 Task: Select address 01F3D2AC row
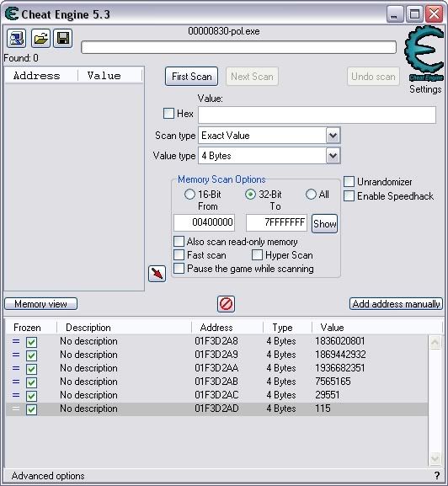coord(217,395)
